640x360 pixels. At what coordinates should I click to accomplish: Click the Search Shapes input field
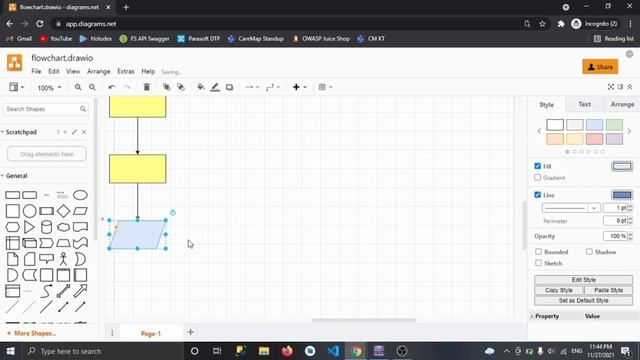click(46, 109)
